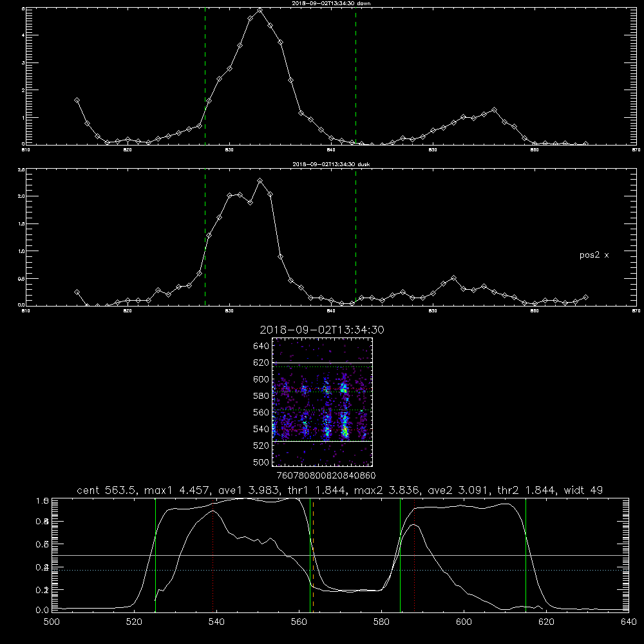Click the green vertical line at 615 in the bottom plot
Screen dimensions: 644x644
point(526,554)
